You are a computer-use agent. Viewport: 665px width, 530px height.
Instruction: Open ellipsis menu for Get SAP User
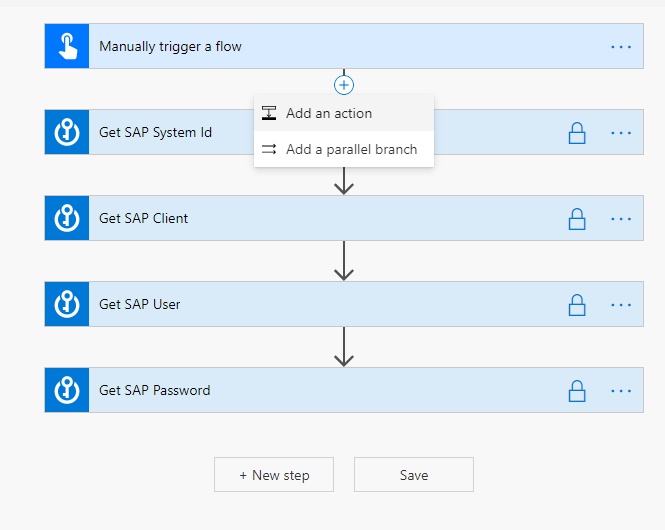click(x=621, y=305)
